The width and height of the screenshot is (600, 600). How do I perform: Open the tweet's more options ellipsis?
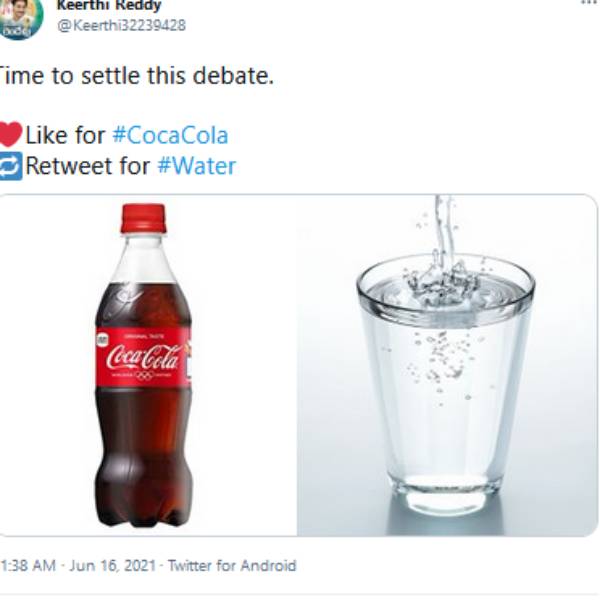pyautogui.click(x=588, y=3)
